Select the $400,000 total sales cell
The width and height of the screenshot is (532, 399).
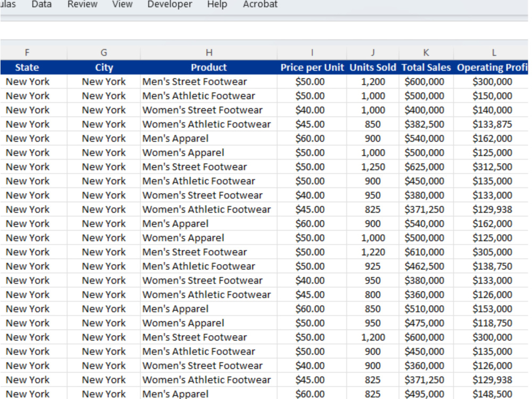coord(426,110)
